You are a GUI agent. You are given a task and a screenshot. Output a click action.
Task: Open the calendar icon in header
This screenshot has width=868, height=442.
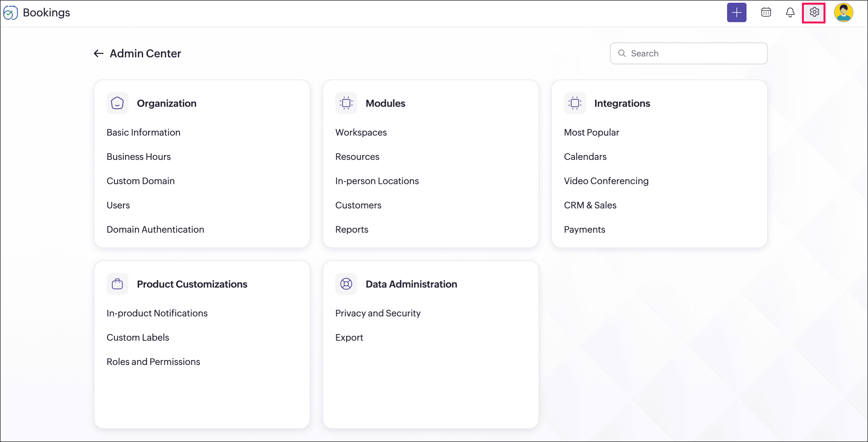(766, 12)
